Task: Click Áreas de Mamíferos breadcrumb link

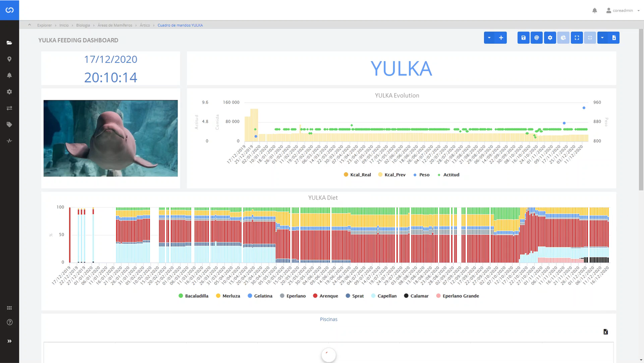Action: pos(114,25)
